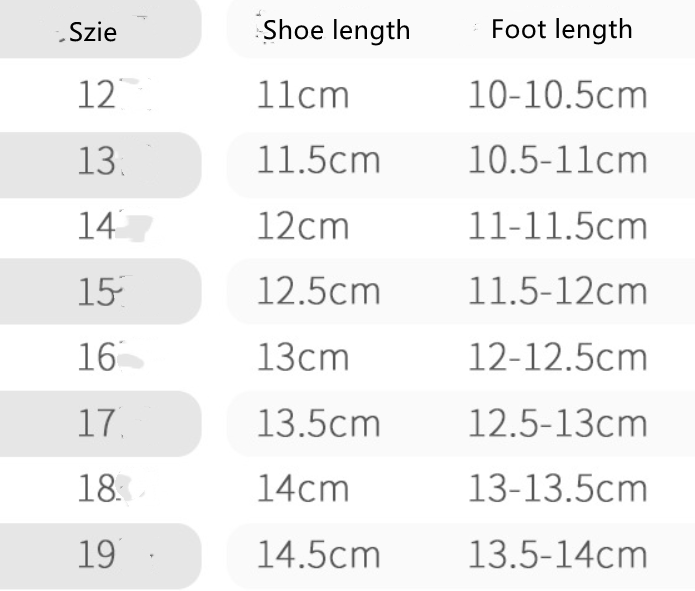The width and height of the screenshot is (695, 591).
Task: Select the 13.5cm shoe length value
Action: click(x=319, y=423)
